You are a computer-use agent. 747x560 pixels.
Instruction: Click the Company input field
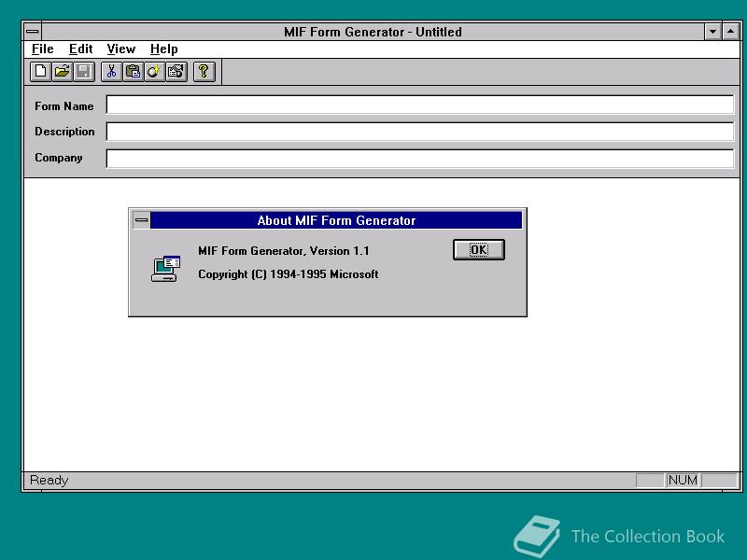tap(419, 159)
